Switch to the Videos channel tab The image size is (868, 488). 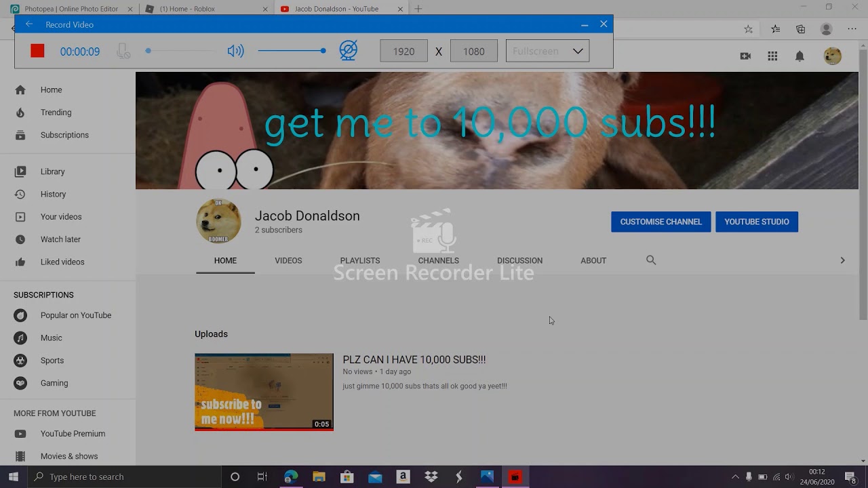288,260
